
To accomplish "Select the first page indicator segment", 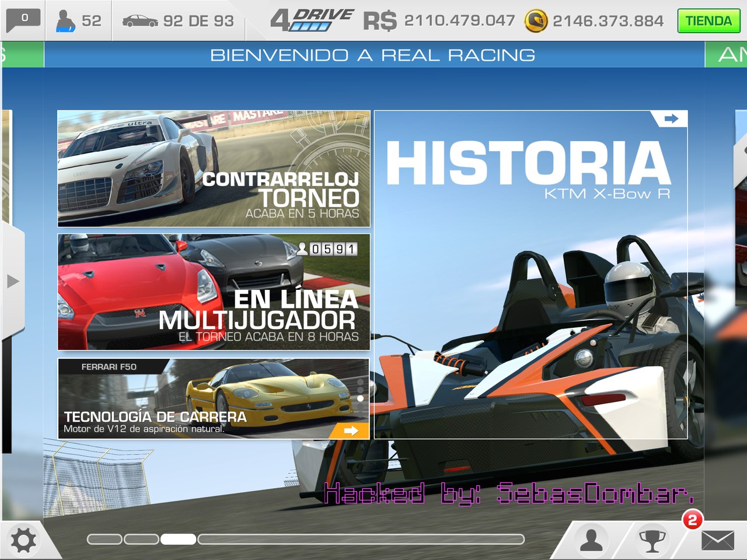I will (104, 539).
